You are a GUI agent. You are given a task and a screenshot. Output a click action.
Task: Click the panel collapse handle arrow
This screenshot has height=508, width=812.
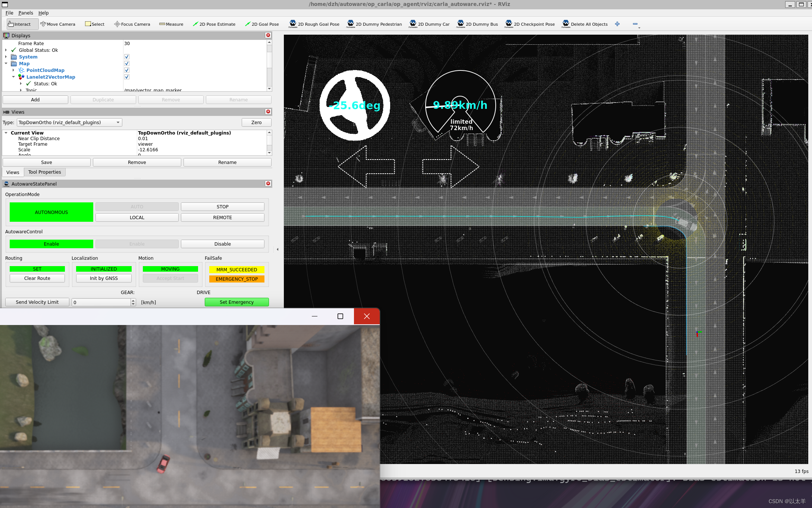pyautogui.click(x=278, y=249)
